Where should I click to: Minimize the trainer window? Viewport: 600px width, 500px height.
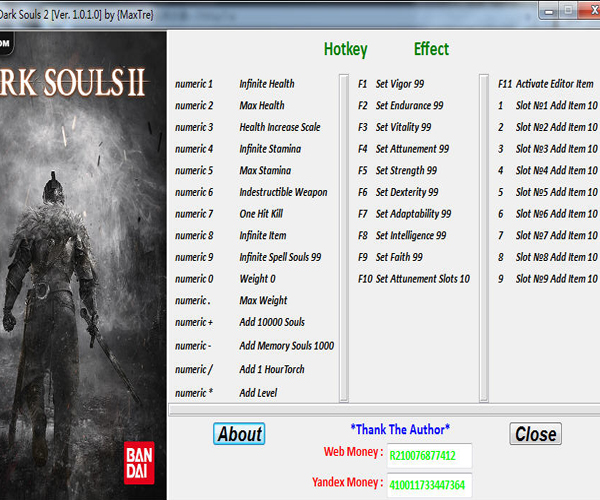[x=549, y=11]
